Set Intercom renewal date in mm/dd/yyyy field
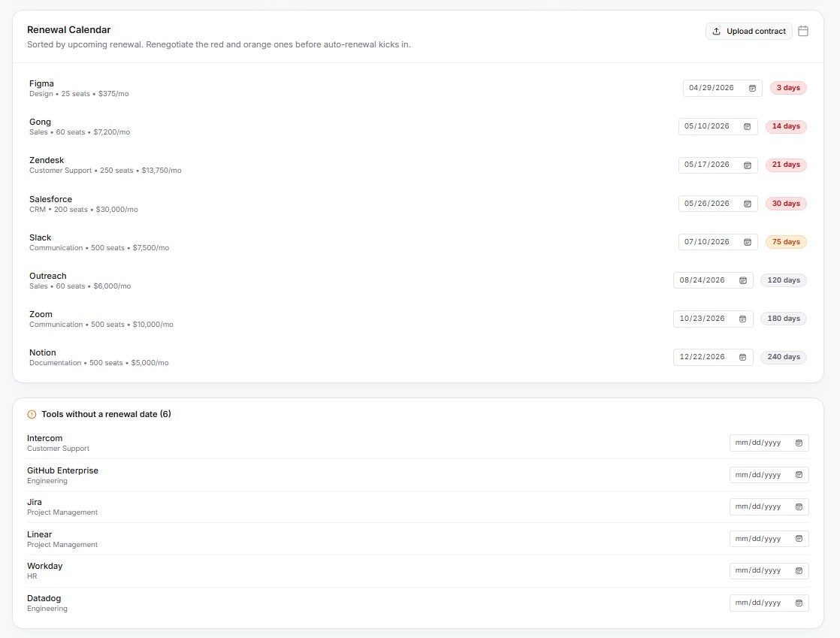 tap(769, 443)
